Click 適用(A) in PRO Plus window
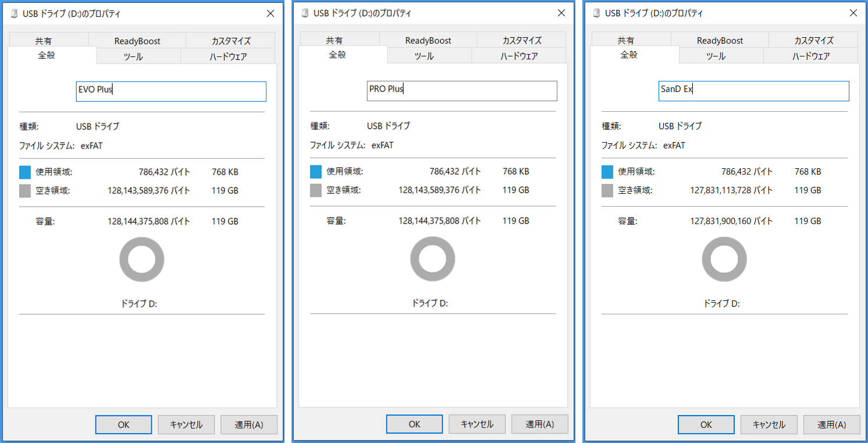Viewport: 868px width, 443px height. pyautogui.click(x=540, y=424)
